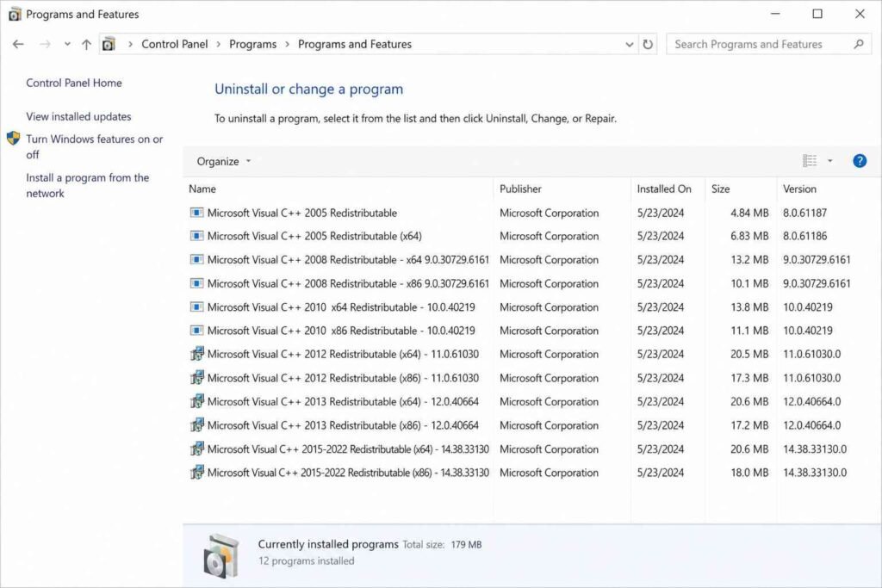Select Visual C++ 2010 x86 Redistributable 10.0.40219
882x588 pixels.
341,331
